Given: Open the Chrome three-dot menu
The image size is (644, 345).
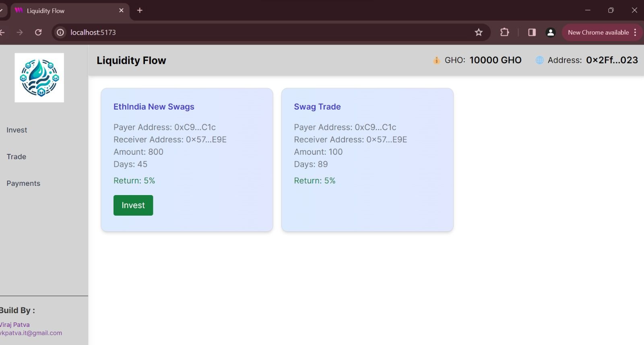Looking at the screenshot, I should click(x=635, y=32).
